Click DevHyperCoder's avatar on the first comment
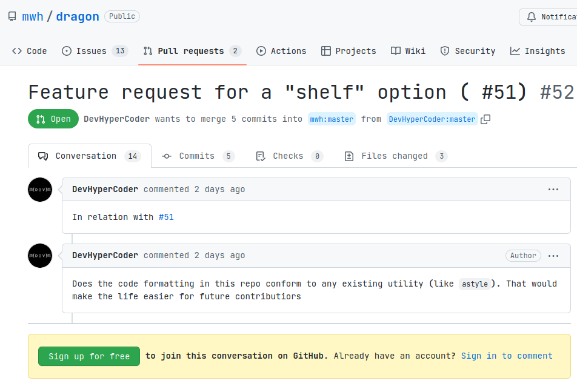The height and width of the screenshot is (392, 577). [40, 190]
